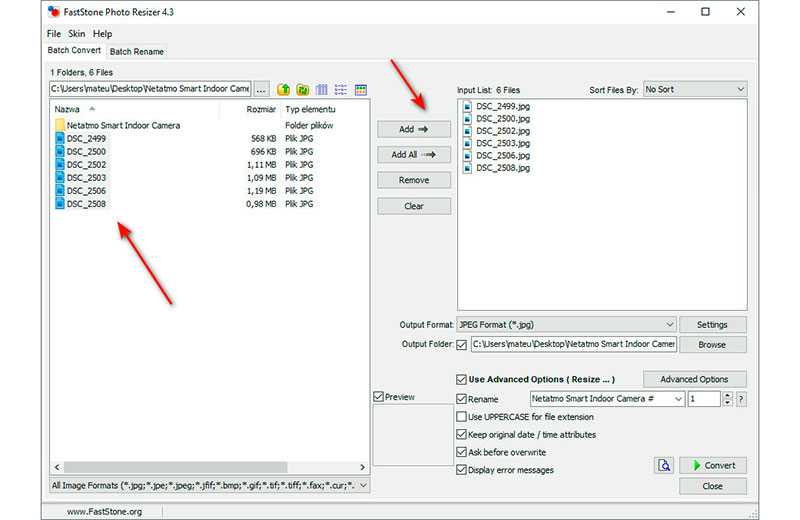Switch file browser to details view
The height and width of the screenshot is (520, 800).
click(x=322, y=90)
